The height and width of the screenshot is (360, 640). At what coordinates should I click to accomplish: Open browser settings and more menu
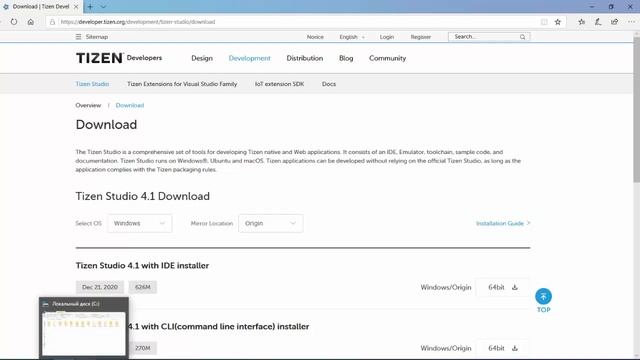(631, 22)
